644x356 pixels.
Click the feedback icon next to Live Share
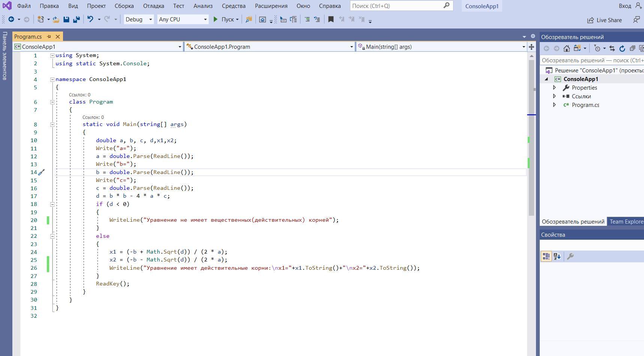coord(636,20)
